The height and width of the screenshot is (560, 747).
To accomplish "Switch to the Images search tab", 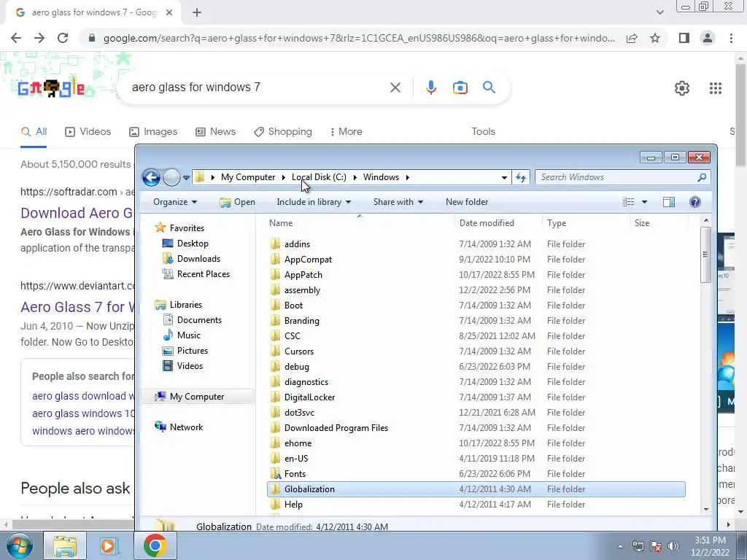I will (x=153, y=132).
